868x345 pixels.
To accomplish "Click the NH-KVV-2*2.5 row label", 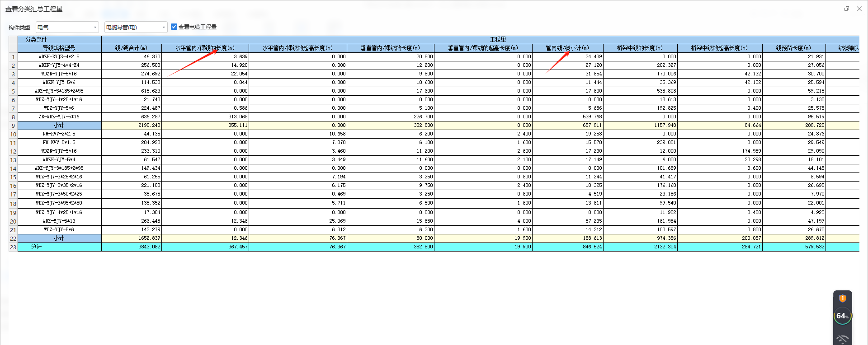I will click(59, 134).
